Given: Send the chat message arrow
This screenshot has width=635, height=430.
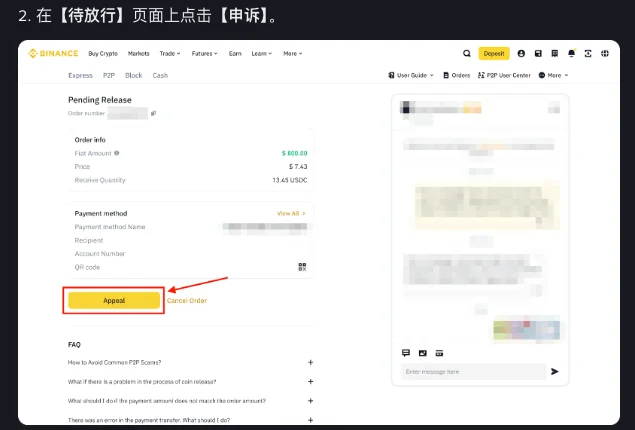Looking at the screenshot, I should tap(554, 371).
